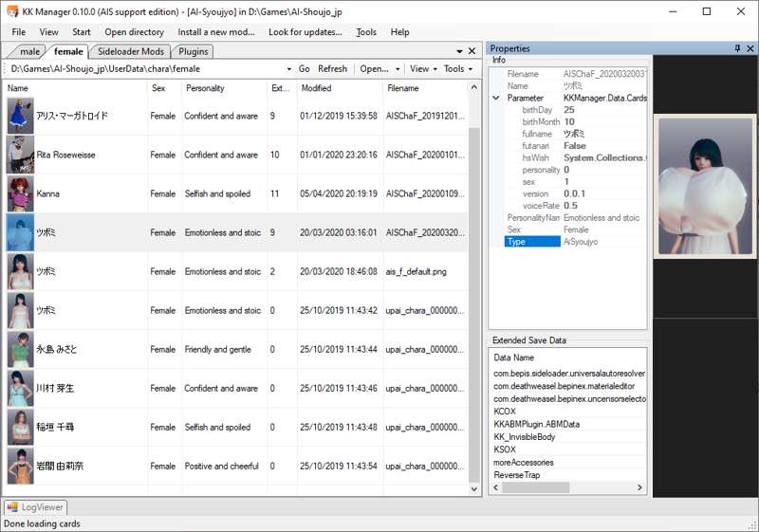Select com.deathweasel.bepinex.materialeditor entry
759x532 pixels.
click(564, 386)
